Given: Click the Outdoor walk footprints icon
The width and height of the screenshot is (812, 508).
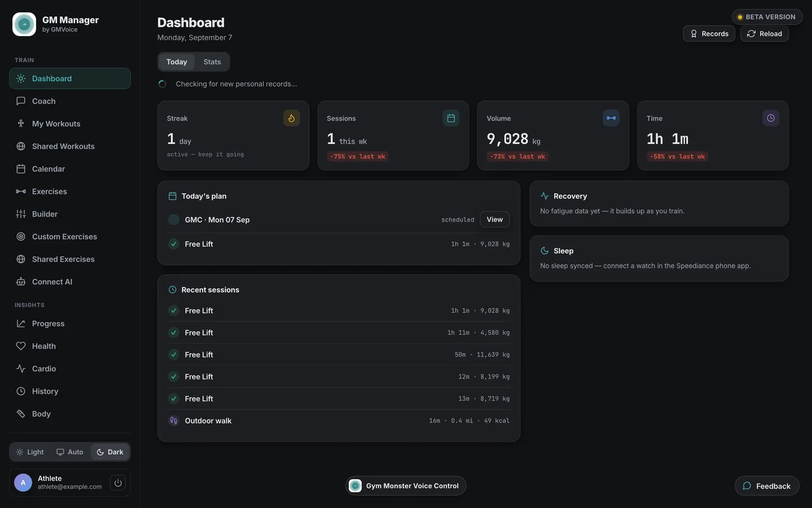Looking at the screenshot, I should (x=174, y=421).
